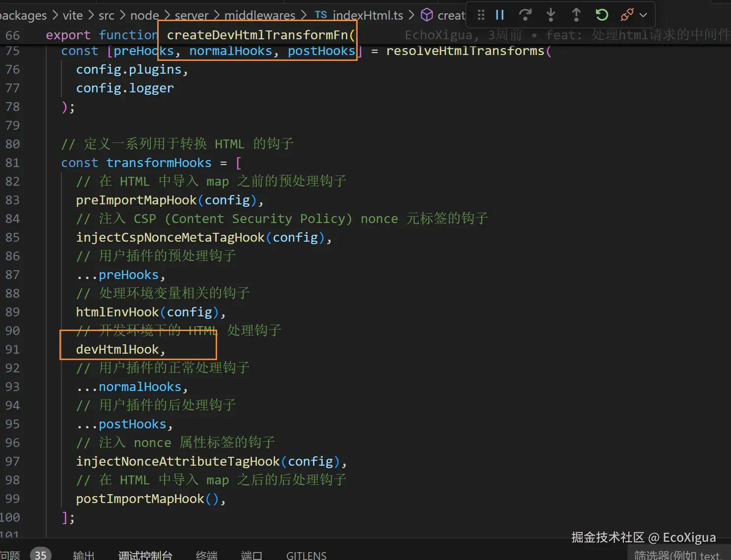Click ...normalHooks on line 93
731x560 pixels.
(129, 387)
